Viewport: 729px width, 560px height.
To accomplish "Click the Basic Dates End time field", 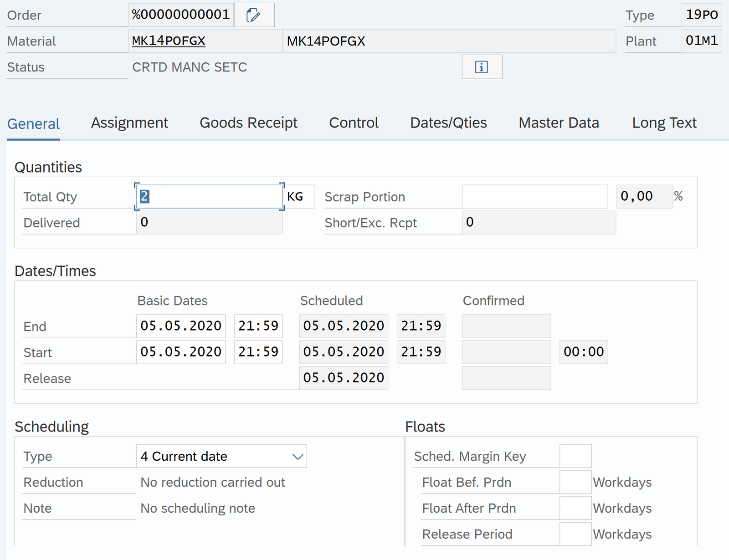I will 258,326.
